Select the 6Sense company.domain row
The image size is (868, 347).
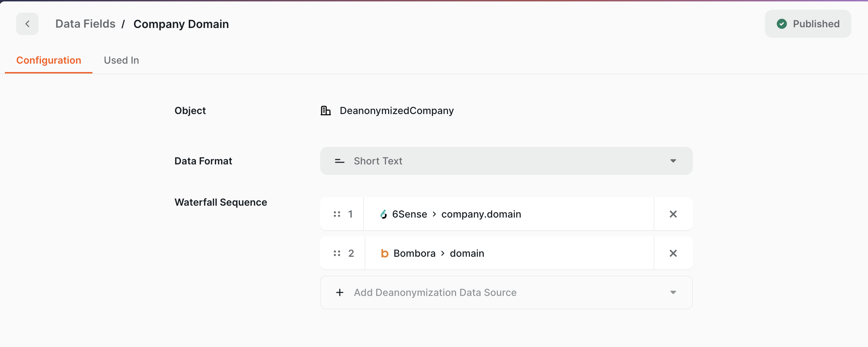508,214
